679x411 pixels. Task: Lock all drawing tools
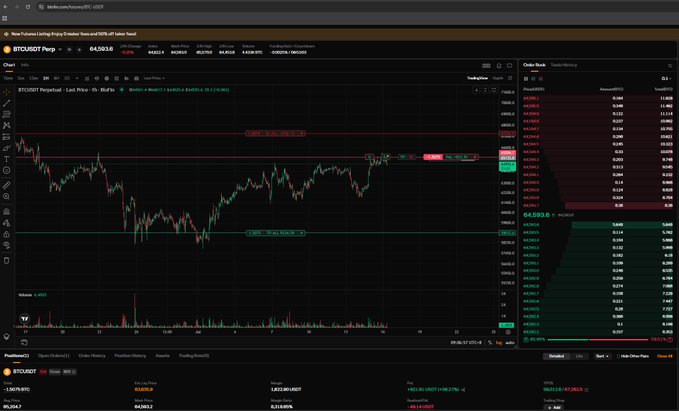[x=6, y=234]
